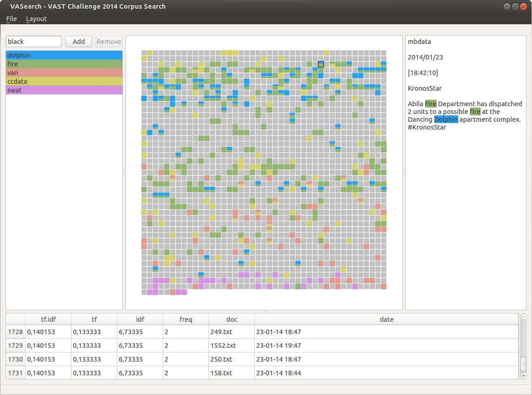Image resolution: width=532 pixels, height=395 pixels.
Task: Click the Add button
Action: click(79, 41)
